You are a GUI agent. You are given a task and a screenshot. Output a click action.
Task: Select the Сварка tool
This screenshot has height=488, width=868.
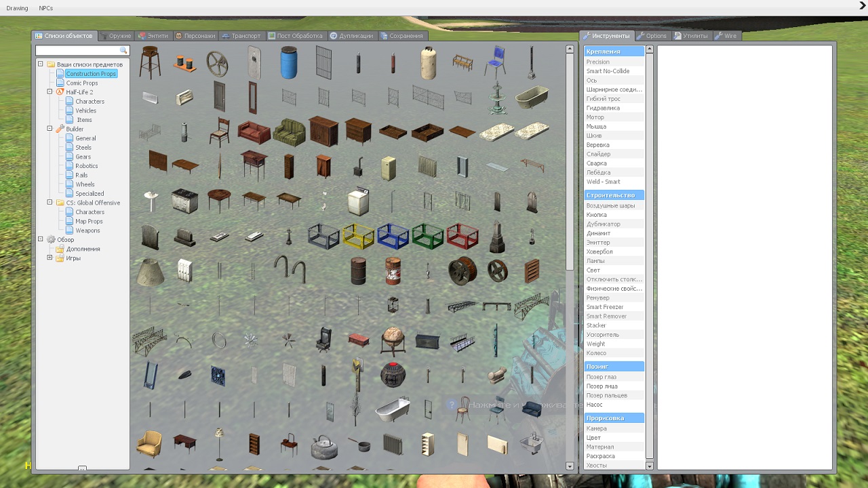click(x=597, y=163)
